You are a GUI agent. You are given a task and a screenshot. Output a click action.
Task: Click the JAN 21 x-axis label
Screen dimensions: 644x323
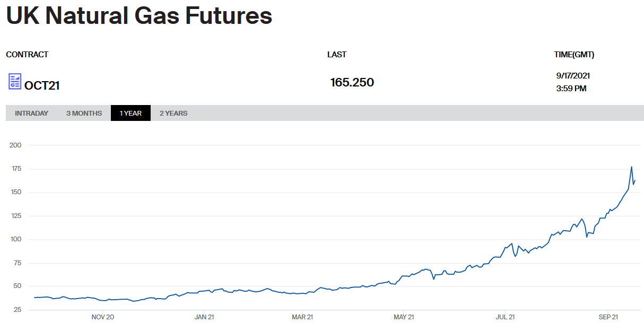pyautogui.click(x=204, y=317)
